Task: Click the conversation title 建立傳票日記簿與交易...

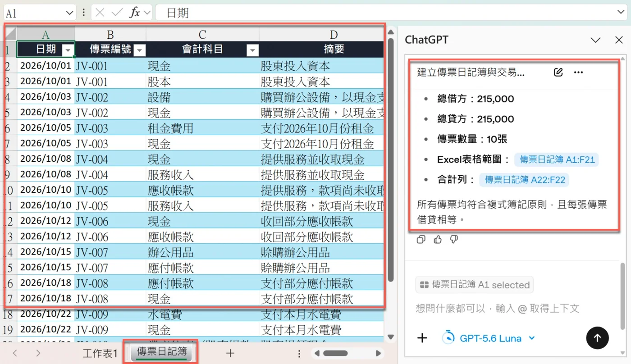Action: 471,73
